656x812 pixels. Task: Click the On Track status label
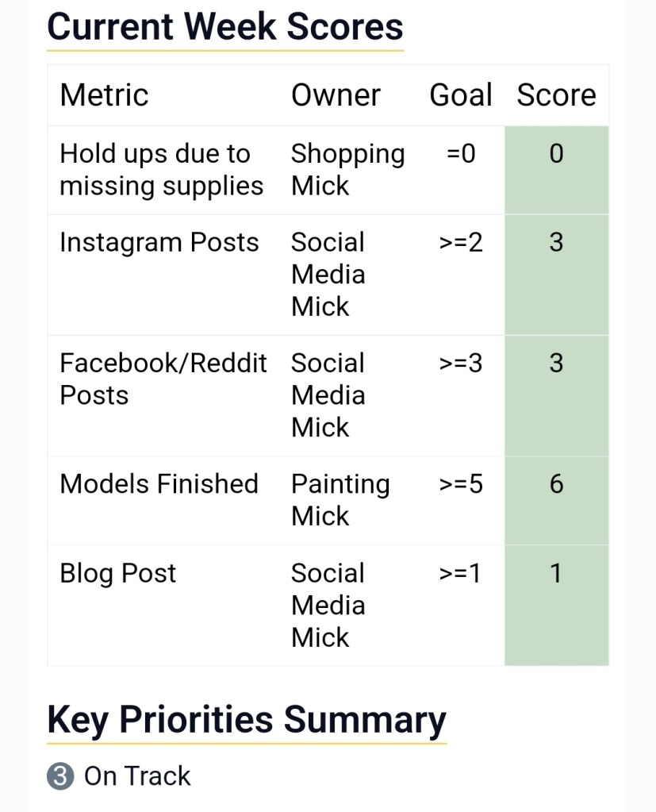click(x=137, y=776)
